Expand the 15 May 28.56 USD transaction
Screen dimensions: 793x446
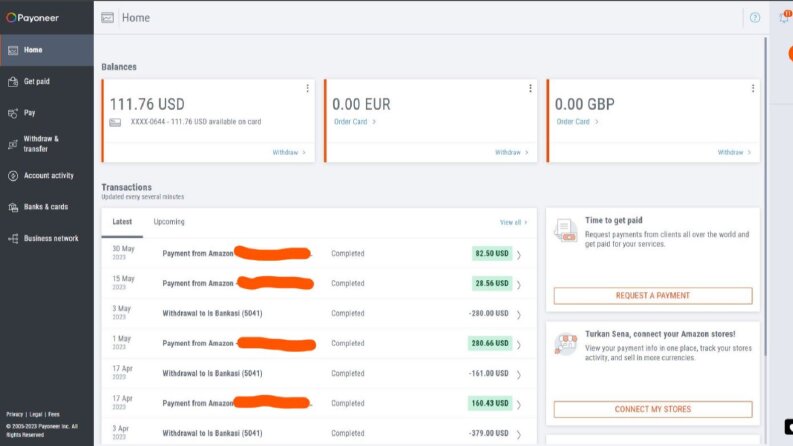coord(518,284)
